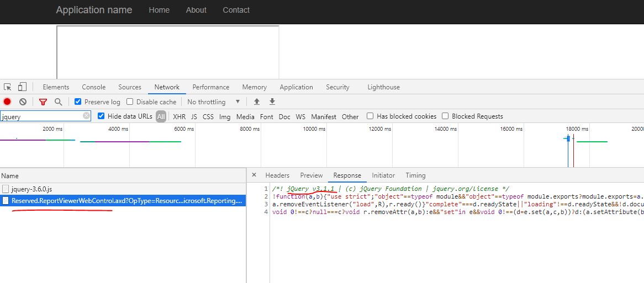Select the file icon of jquery-3.6.0.js
This screenshot has width=644, height=283.
tap(6, 189)
